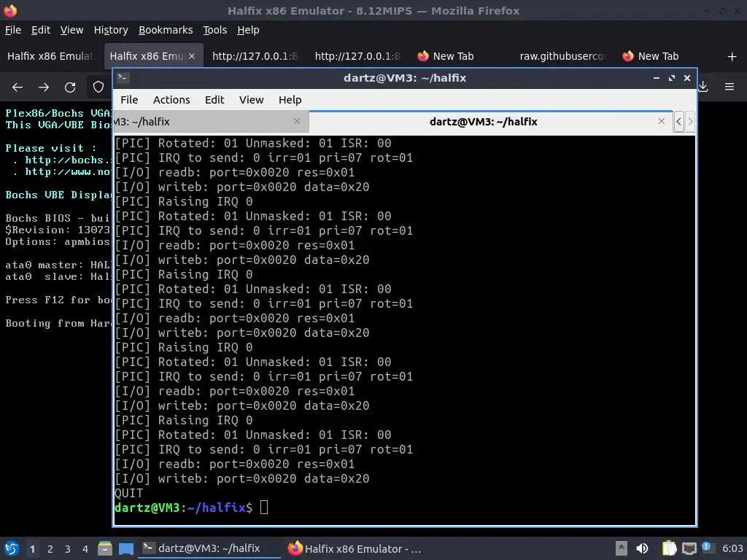This screenshot has height=560, width=747.
Task: Open Firefox History menu
Action: click(x=111, y=30)
